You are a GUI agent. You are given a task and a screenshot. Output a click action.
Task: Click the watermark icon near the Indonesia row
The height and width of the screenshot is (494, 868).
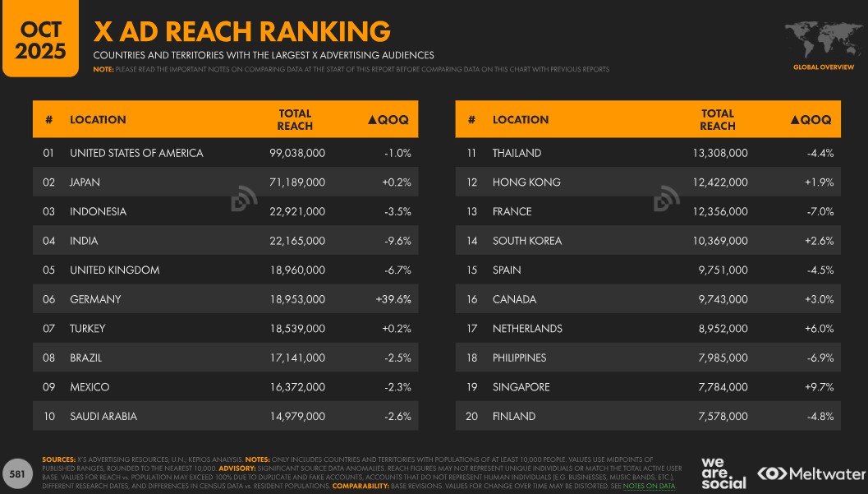click(x=244, y=199)
